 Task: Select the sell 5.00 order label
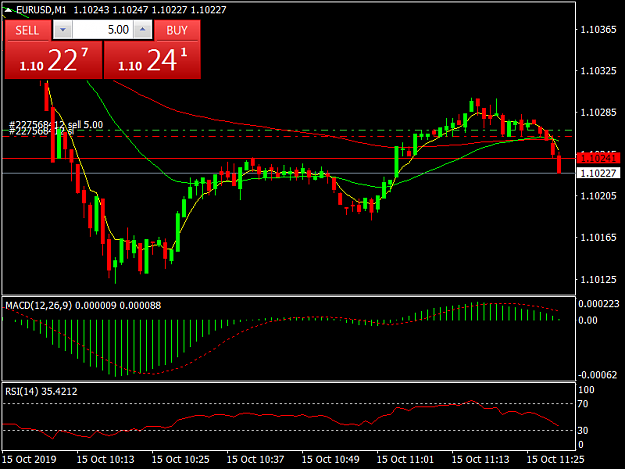(x=56, y=125)
